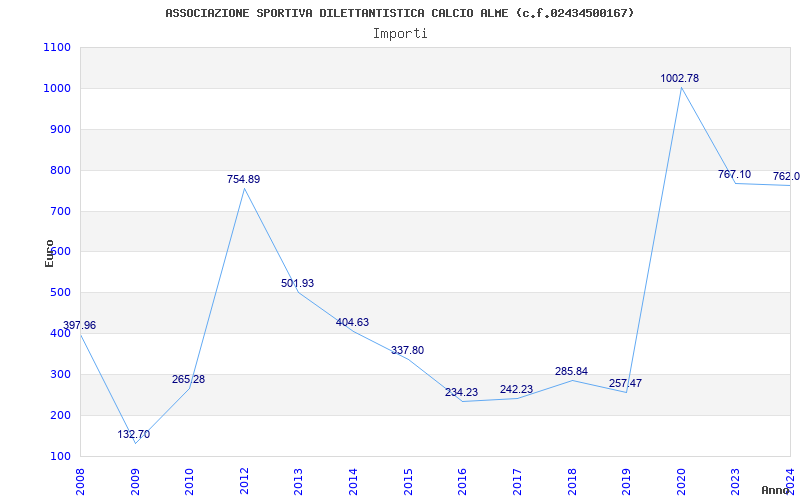
Task: Click the 100 y-axis value
Action: [x=60, y=456]
